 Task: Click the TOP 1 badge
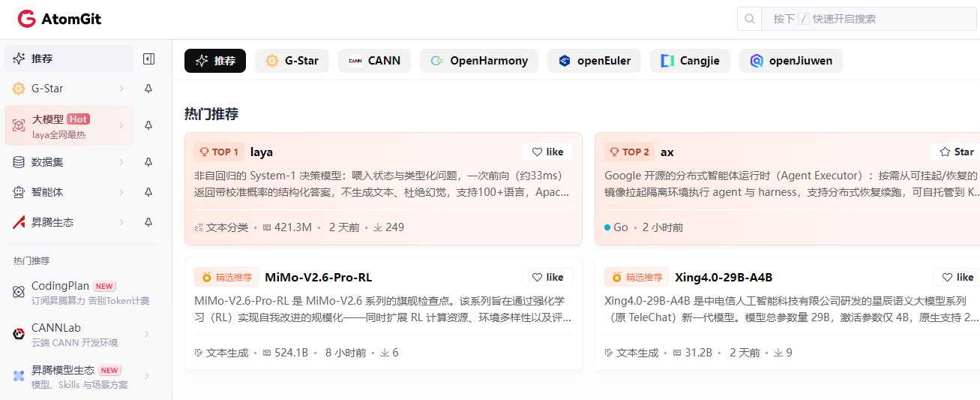pos(219,152)
